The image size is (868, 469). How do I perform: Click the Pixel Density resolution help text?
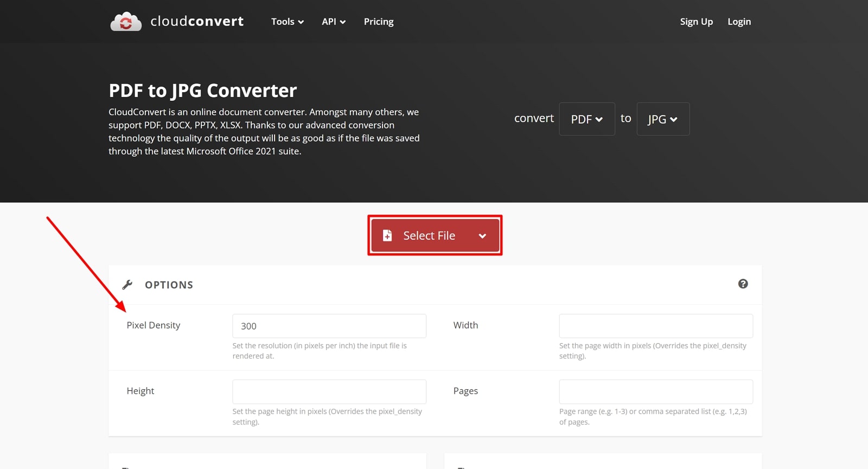point(320,351)
